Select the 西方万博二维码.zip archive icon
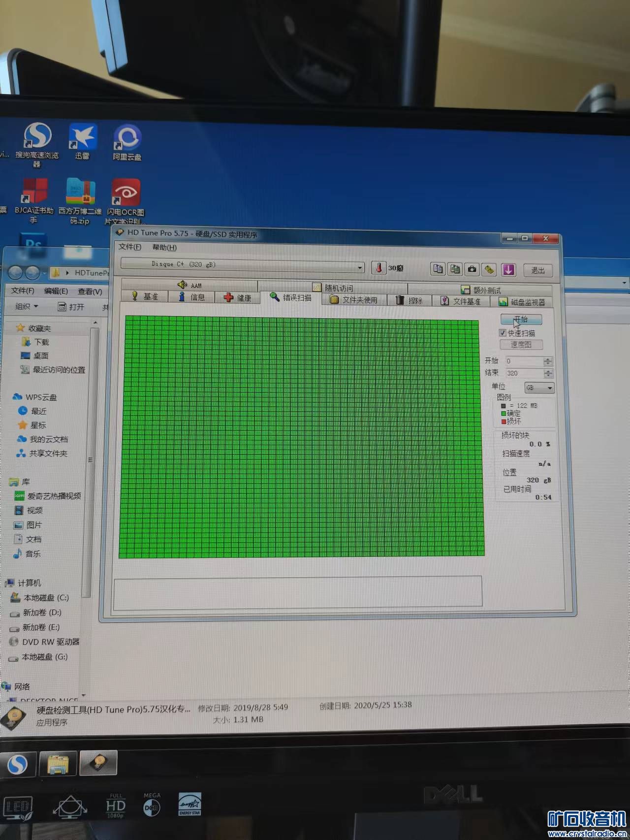Image resolution: width=630 pixels, height=840 pixels. tap(80, 202)
